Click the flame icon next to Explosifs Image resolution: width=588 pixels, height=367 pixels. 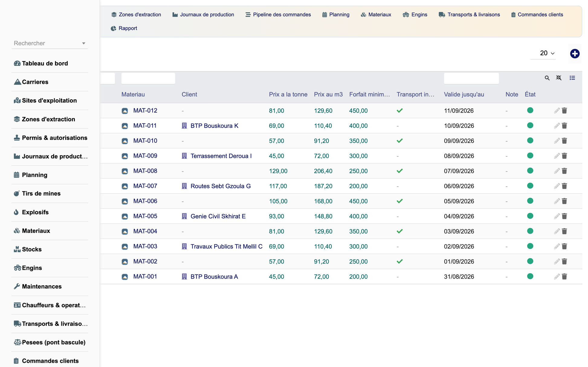(x=16, y=212)
